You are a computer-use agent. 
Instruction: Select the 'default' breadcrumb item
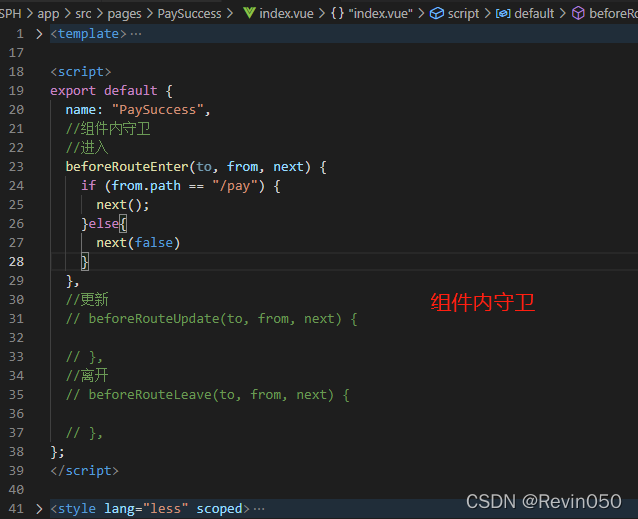534,14
